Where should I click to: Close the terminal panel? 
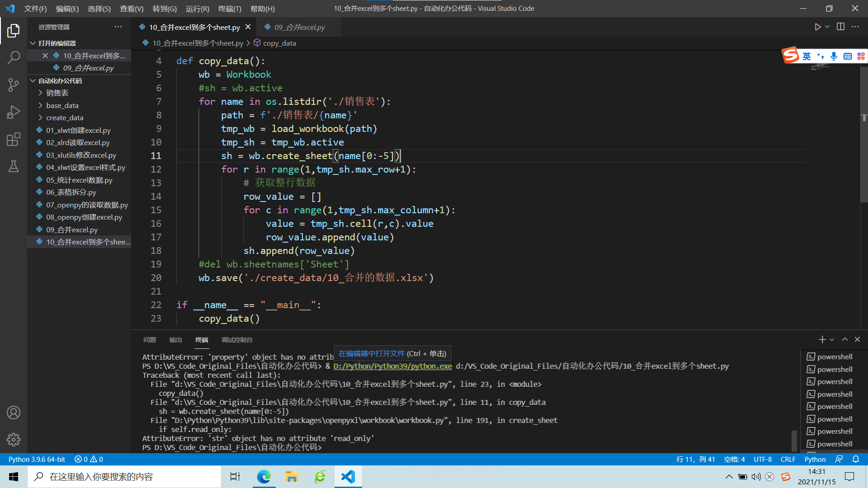tap(857, 339)
